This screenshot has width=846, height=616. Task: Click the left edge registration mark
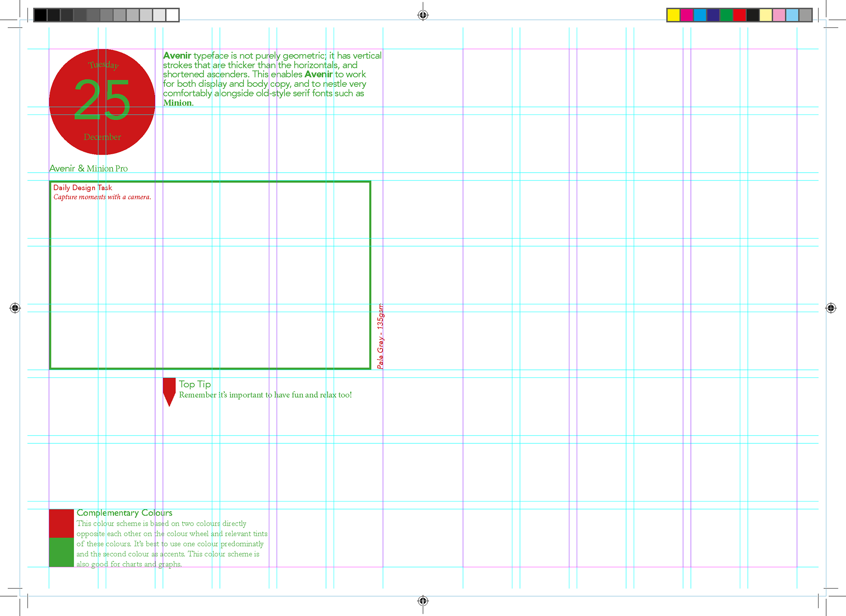(x=15, y=308)
